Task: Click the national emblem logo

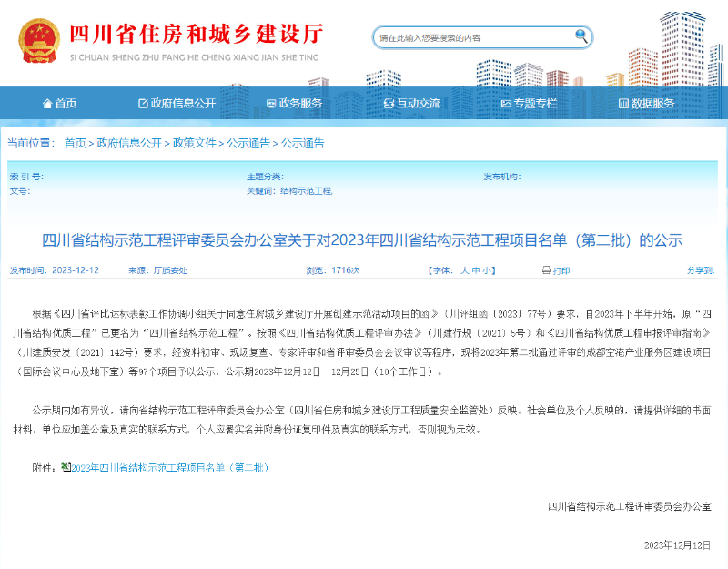Action: (x=39, y=37)
